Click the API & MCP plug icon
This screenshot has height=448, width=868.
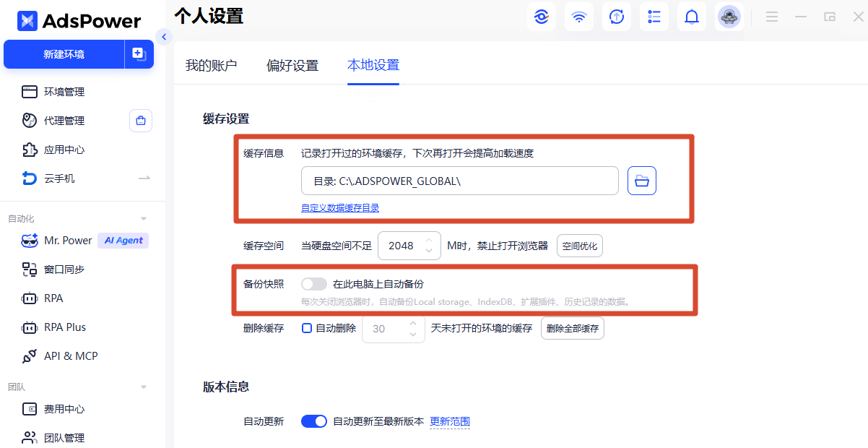click(29, 356)
